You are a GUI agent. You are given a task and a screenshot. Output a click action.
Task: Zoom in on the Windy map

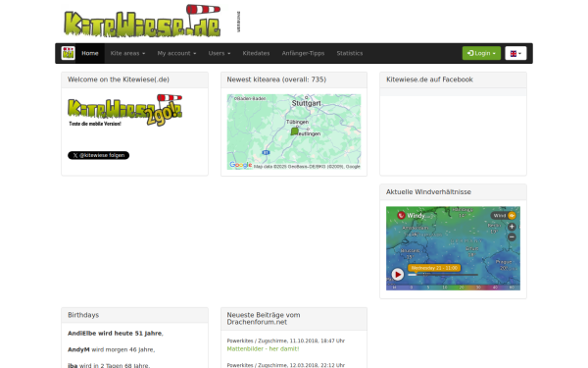(512, 227)
